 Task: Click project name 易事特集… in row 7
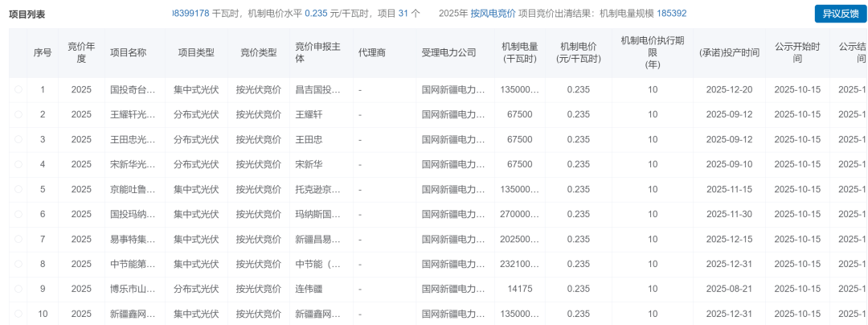(133, 239)
